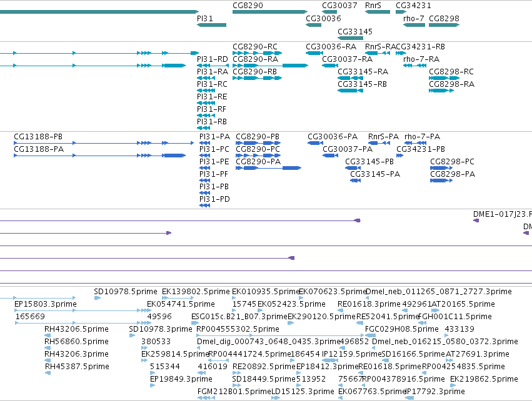This screenshot has width=532, height=401.
Task: Select protein PI31-PD
Action: (x=205, y=205)
